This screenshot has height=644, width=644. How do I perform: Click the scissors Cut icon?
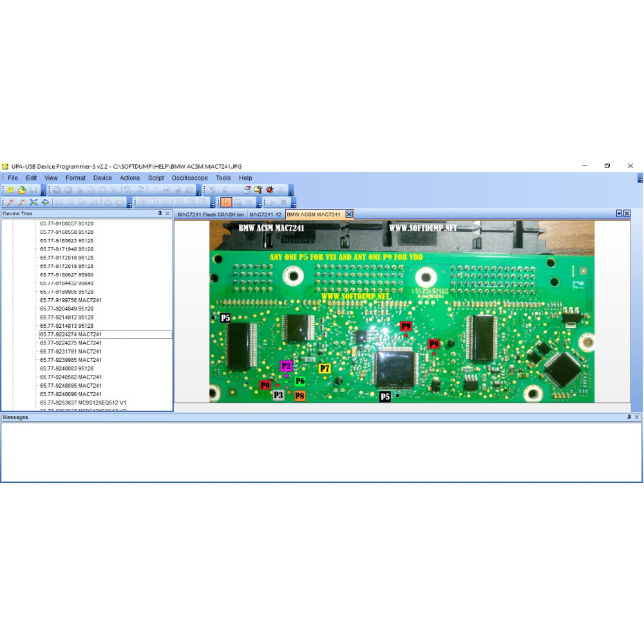(80, 190)
